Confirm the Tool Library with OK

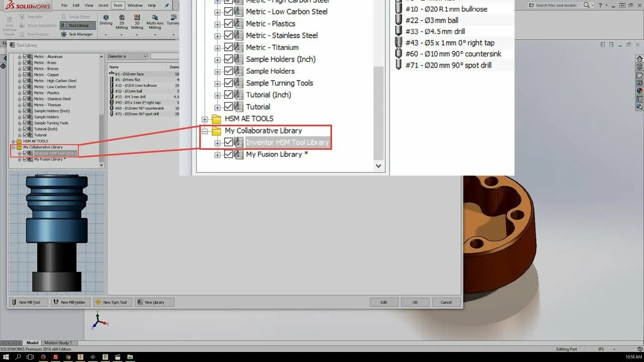point(415,302)
